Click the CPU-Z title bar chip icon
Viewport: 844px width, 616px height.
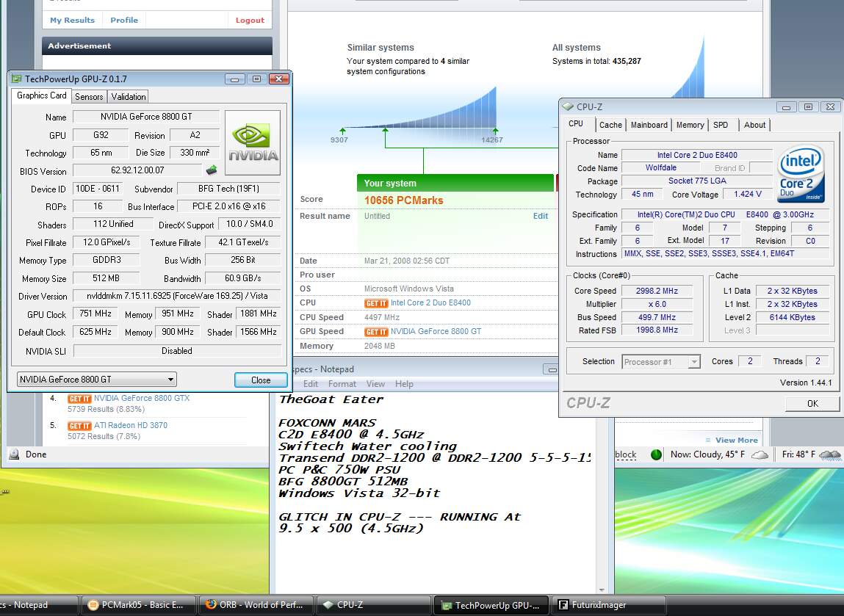click(x=569, y=106)
